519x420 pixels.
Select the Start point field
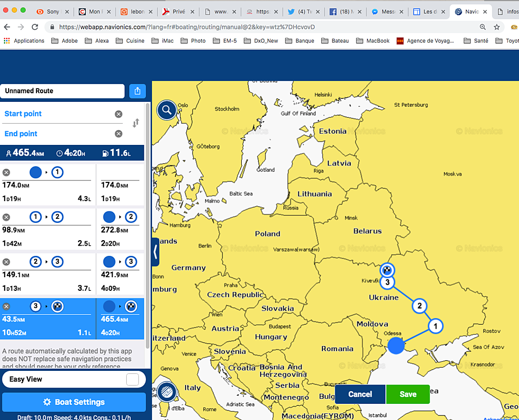pos(58,114)
